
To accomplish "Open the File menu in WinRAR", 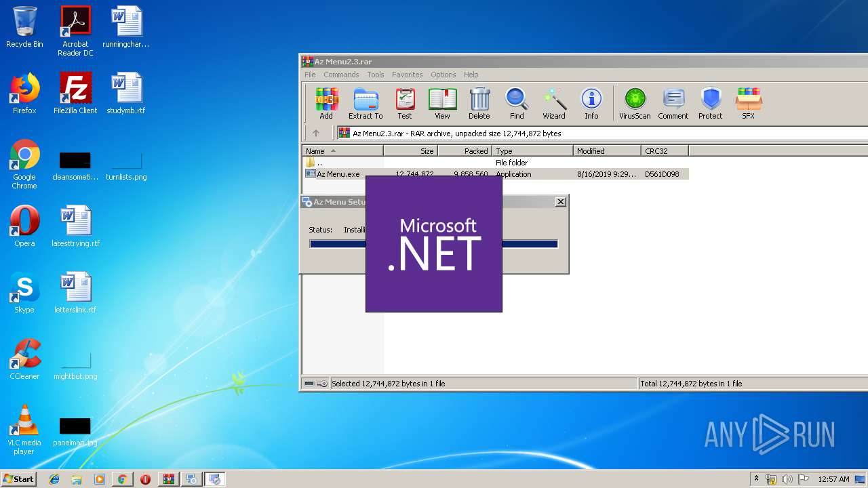I will pos(310,75).
